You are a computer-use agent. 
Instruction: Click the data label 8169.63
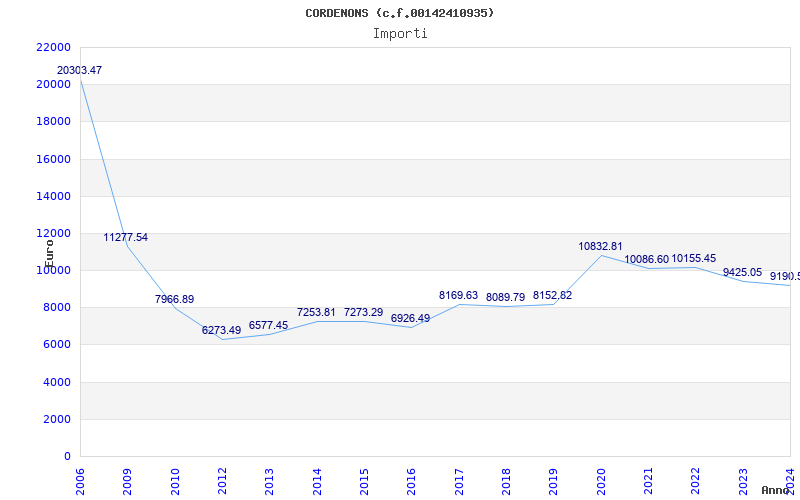458,295
